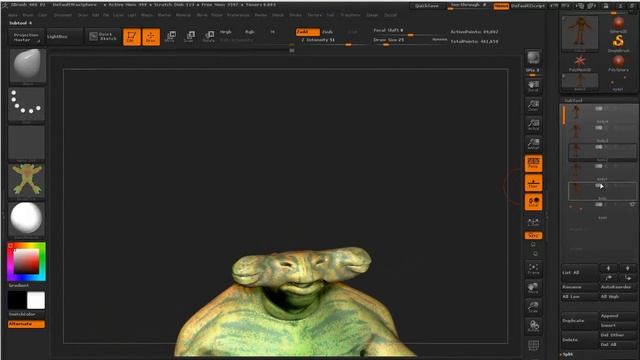Toggle Local transformations
The height and width of the screenshot is (360, 640).
click(x=533, y=202)
